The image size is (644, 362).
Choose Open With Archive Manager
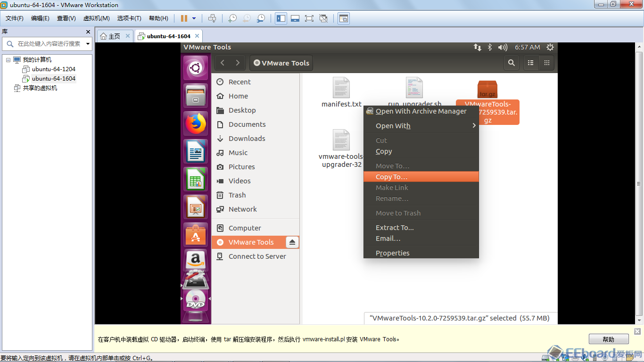click(x=421, y=112)
